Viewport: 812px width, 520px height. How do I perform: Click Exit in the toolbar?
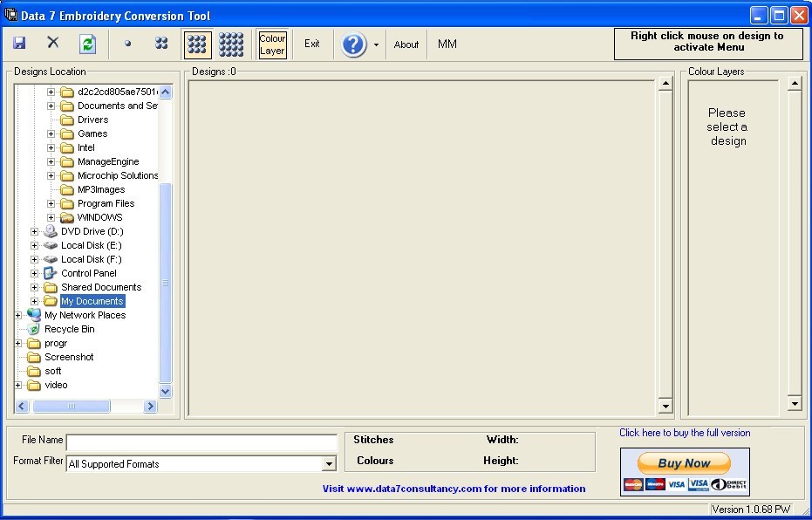coord(311,44)
